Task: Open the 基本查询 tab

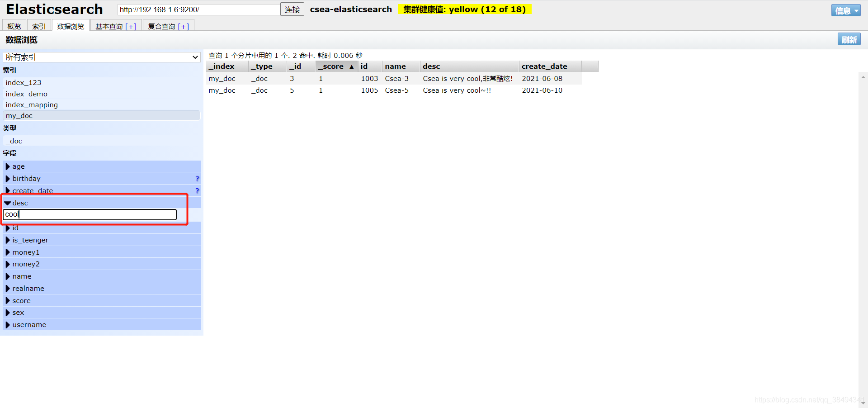Action: 116,26
